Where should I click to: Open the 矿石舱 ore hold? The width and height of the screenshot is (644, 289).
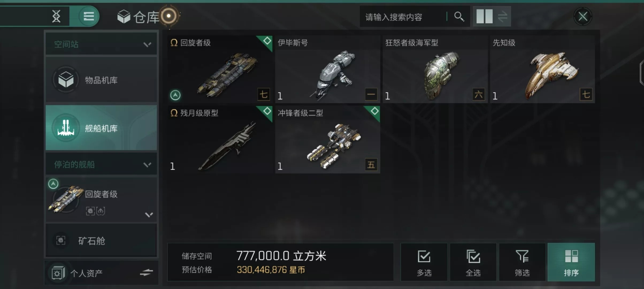pos(101,241)
